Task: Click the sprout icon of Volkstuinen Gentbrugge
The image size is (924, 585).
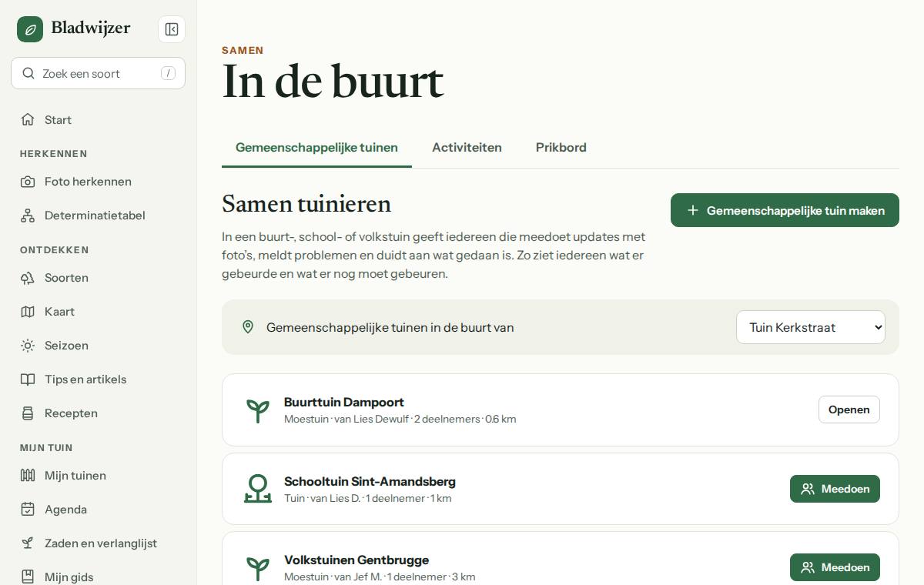Action: (258, 568)
